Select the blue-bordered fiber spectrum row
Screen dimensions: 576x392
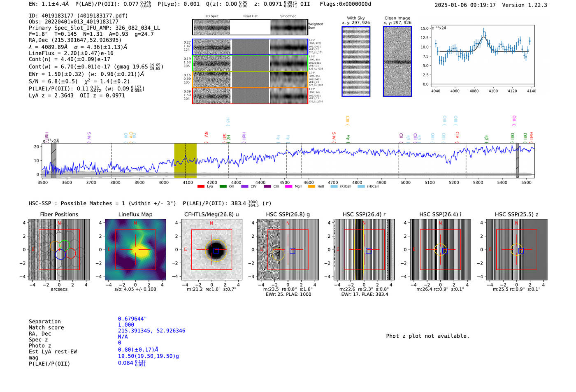(x=250, y=47)
